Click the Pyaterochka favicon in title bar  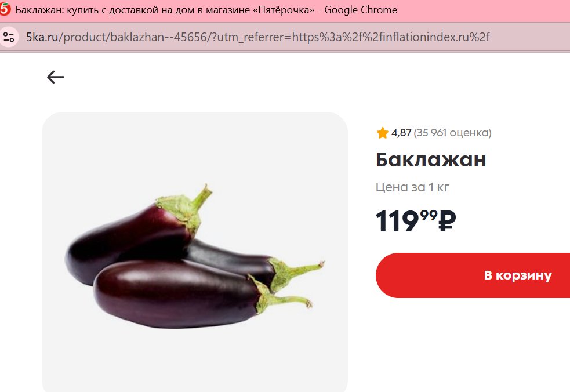(5, 9)
